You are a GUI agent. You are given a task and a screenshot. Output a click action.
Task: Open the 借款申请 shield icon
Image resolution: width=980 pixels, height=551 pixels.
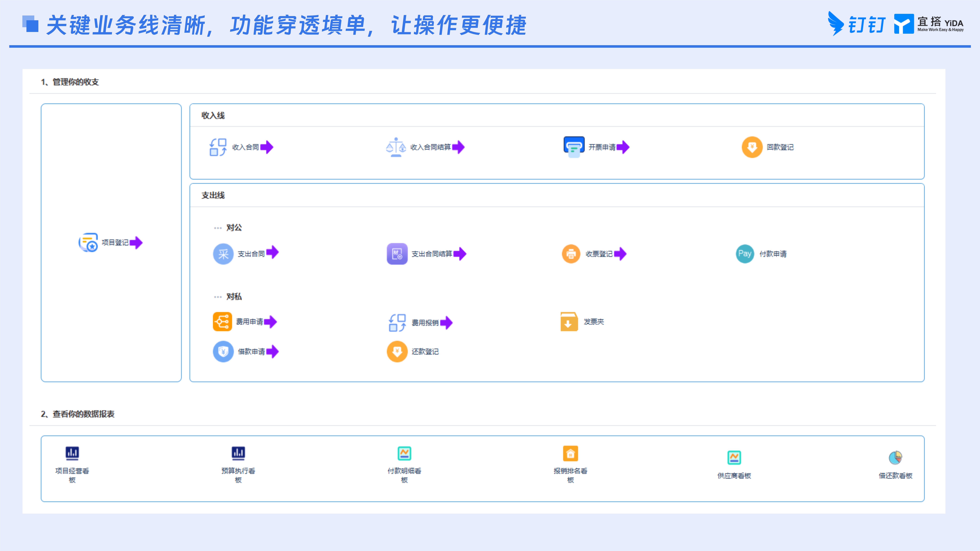223,352
